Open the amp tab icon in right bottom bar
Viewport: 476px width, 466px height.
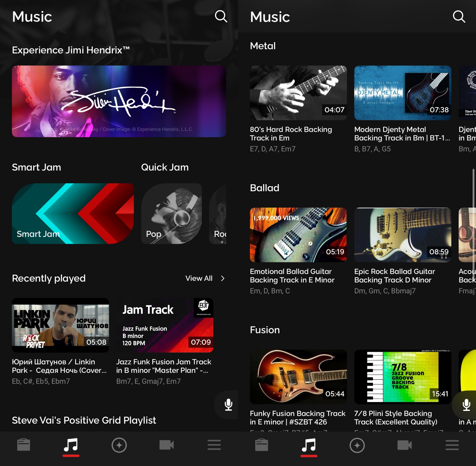coord(262,445)
